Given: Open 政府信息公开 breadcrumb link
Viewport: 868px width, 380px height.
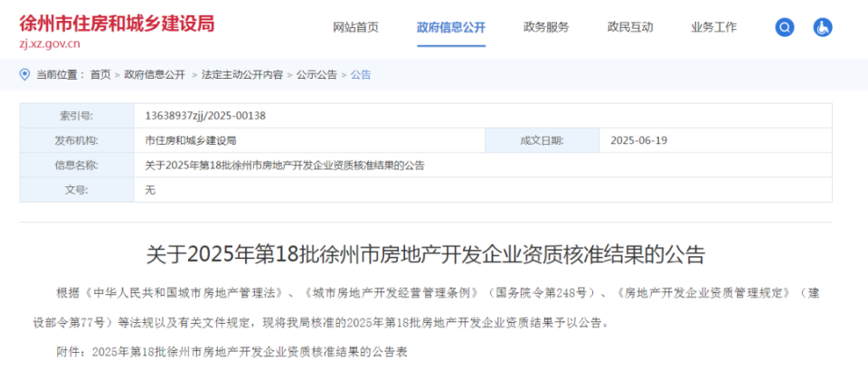Looking at the screenshot, I should (x=155, y=75).
